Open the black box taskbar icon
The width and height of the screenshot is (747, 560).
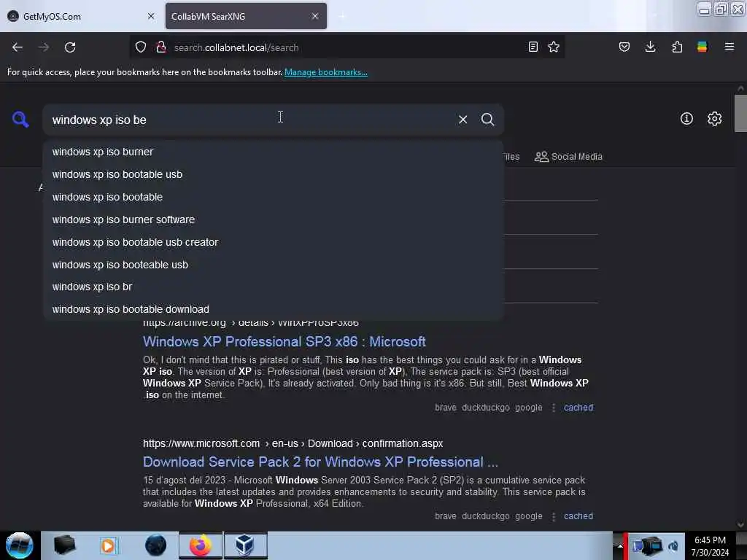pyautogui.click(x=65, y=545)
